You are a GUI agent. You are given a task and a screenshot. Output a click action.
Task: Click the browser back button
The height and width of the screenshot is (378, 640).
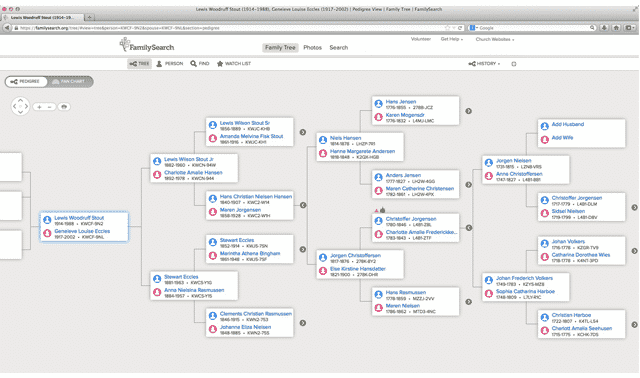7,28
